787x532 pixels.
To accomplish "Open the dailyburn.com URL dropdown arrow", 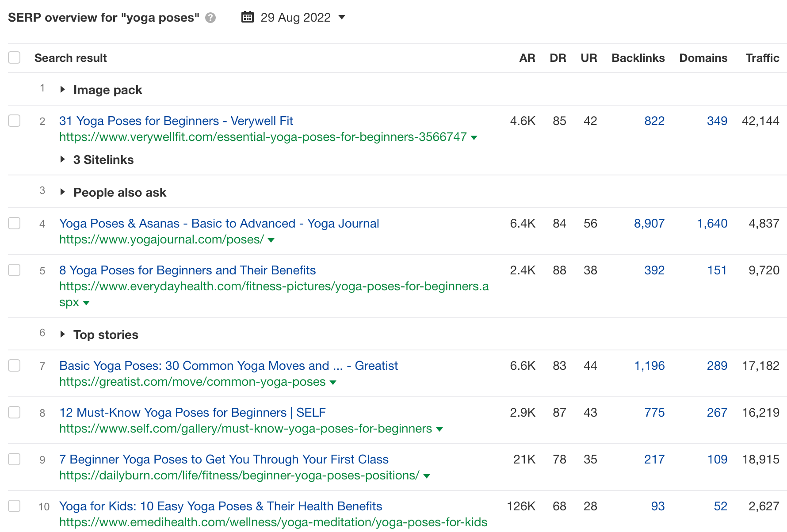I will 427,476.
